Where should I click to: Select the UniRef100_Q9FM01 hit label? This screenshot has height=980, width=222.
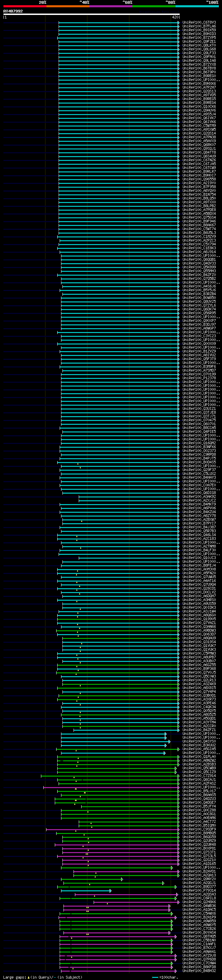coord(199,57)
